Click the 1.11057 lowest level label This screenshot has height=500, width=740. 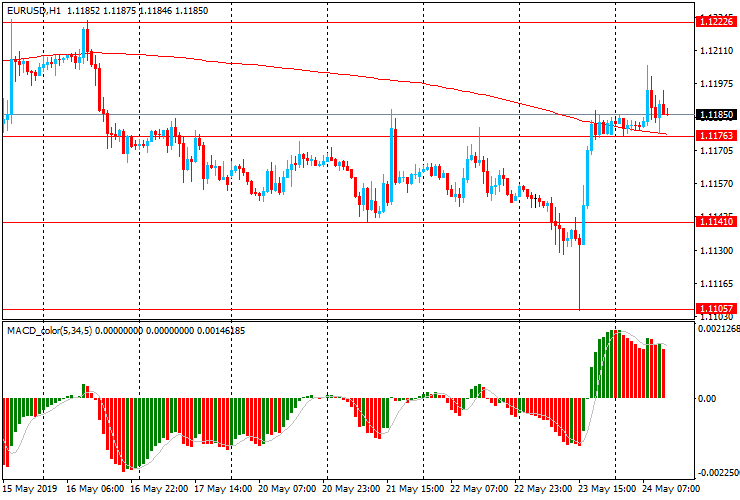pos(716,308)
